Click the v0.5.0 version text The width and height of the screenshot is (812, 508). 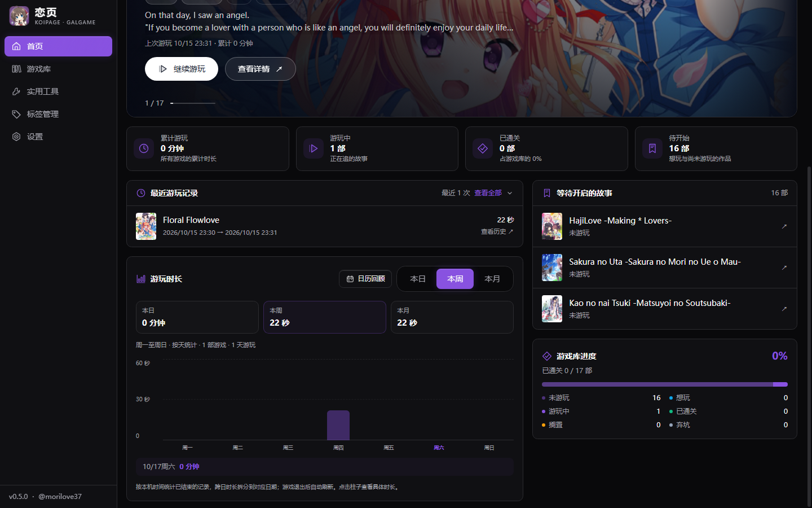18,497
